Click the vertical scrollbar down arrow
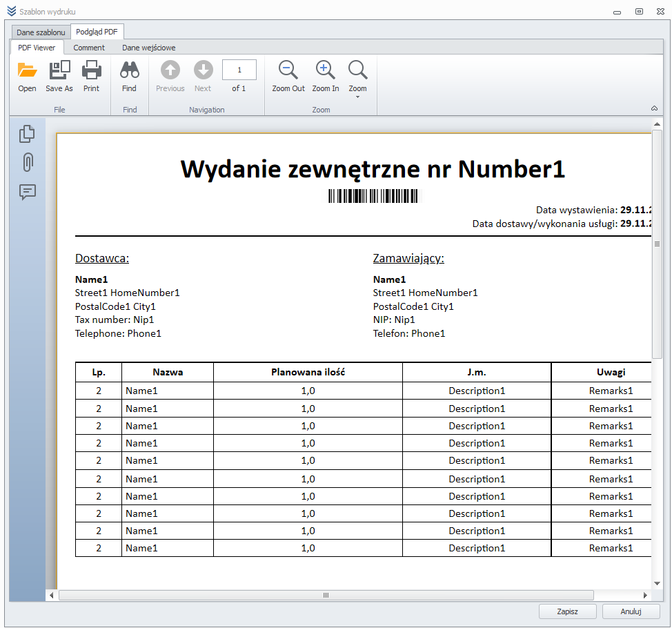Image resolution: width=672 pixels, height=628 pixels. point(657,583)
